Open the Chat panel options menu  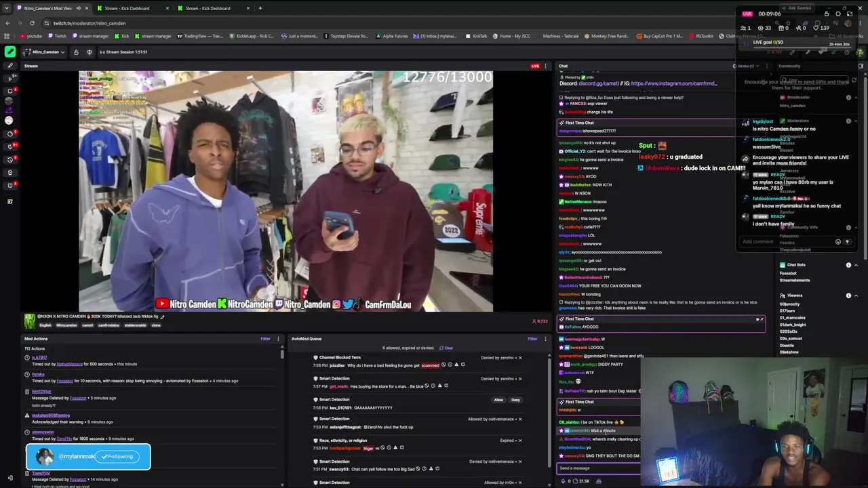point(766,66)
